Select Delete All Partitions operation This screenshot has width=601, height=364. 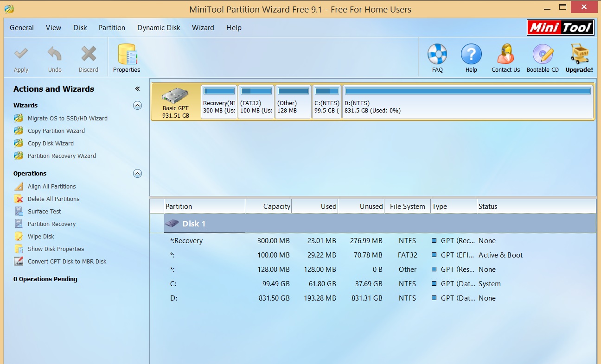[x=53, y=199]
